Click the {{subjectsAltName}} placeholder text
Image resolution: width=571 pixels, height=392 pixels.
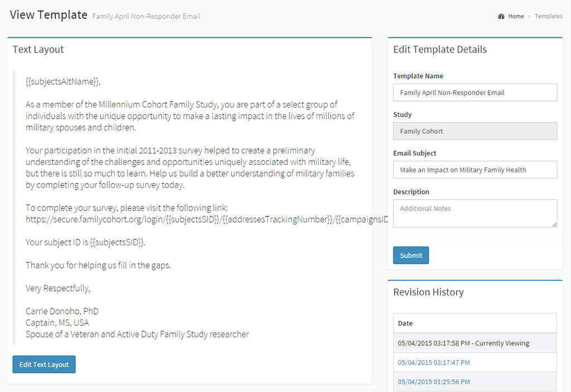tap(63, 81)
